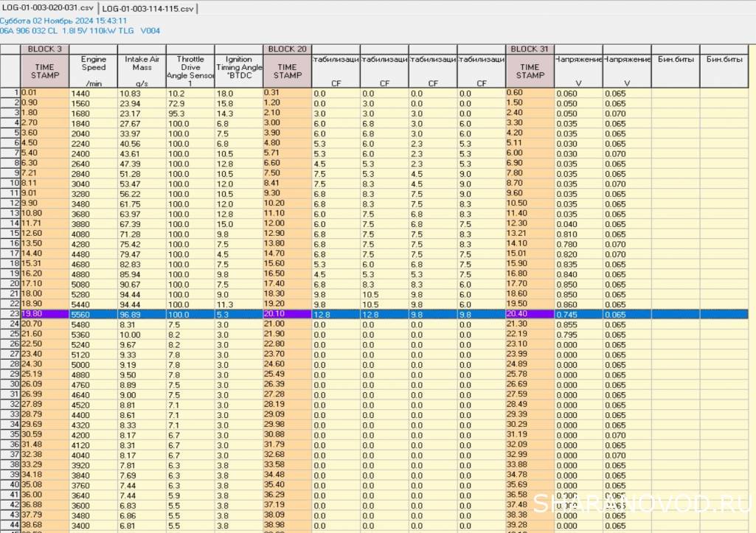The height and width of the screenshot is (533, 756).
Task: Select row number 1 header
Action: pos(14,93)
